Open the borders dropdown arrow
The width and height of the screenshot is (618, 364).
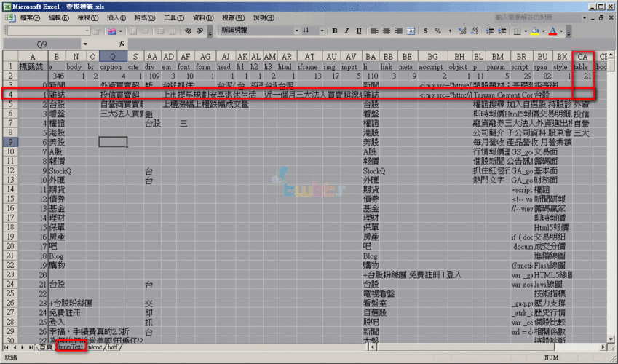coord(525,31)
